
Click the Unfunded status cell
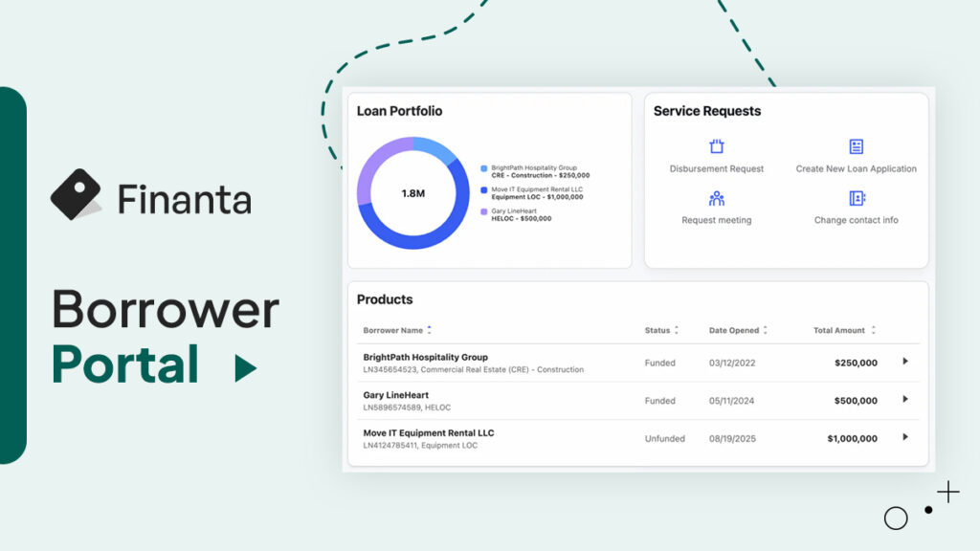tap(665, 438)
